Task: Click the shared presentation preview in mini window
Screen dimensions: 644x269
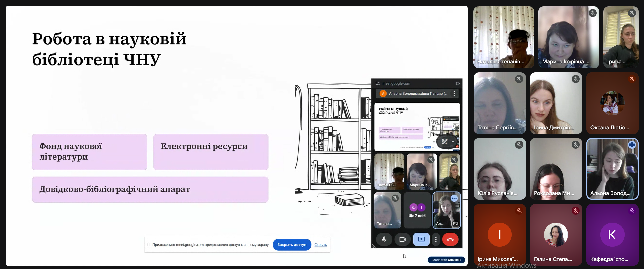Action: pyautogui.click(x=417, y=127)
